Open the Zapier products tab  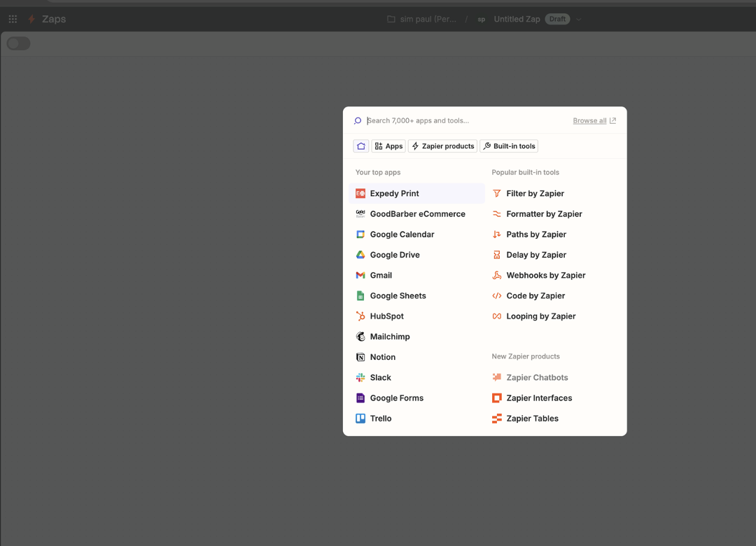442,146
